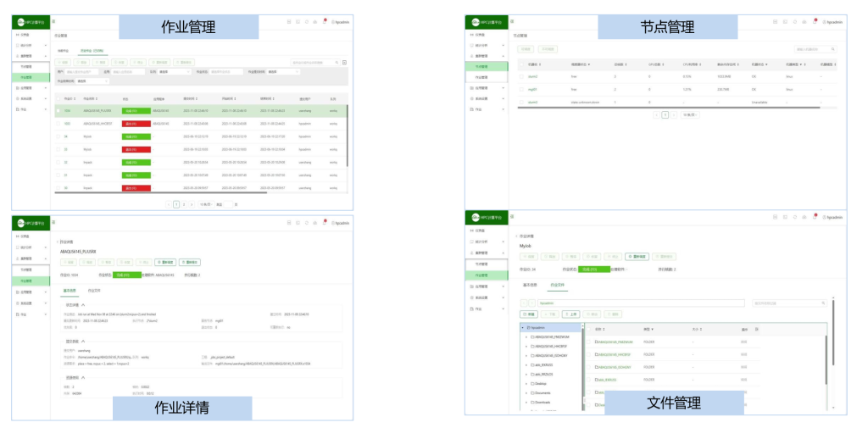Tick the checkbox for job 1034

[x=58, y=111]
